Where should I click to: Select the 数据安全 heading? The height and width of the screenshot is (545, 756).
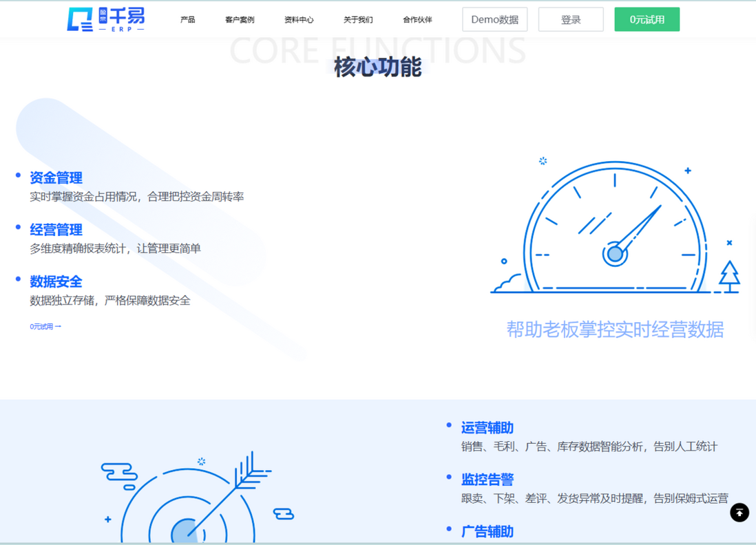click(56, 282)
